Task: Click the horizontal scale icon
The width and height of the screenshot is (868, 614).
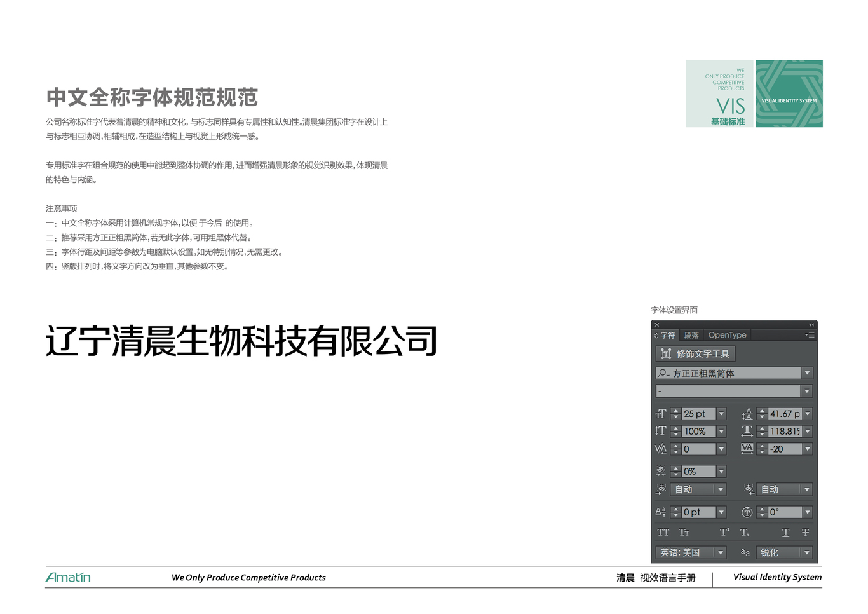Action: click(747, 431)
